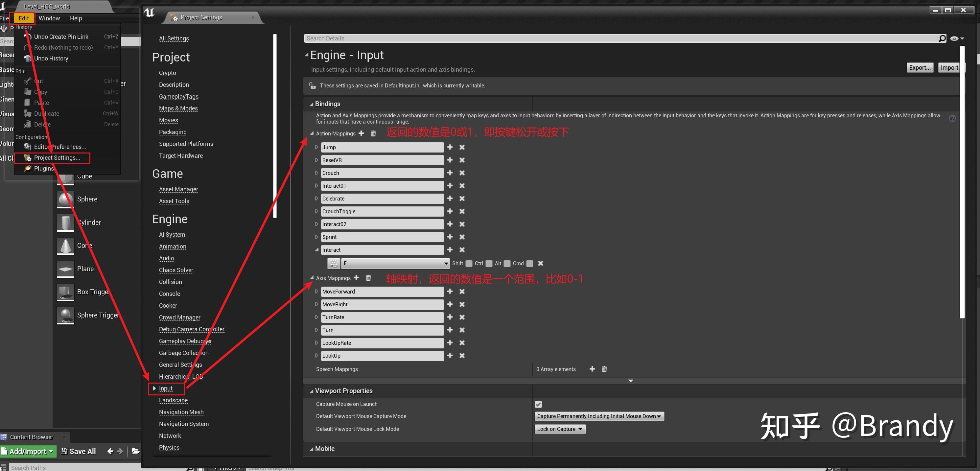Add a new Action Mapping with plus icon
This screenshot has width=980, height=471.
362,133
